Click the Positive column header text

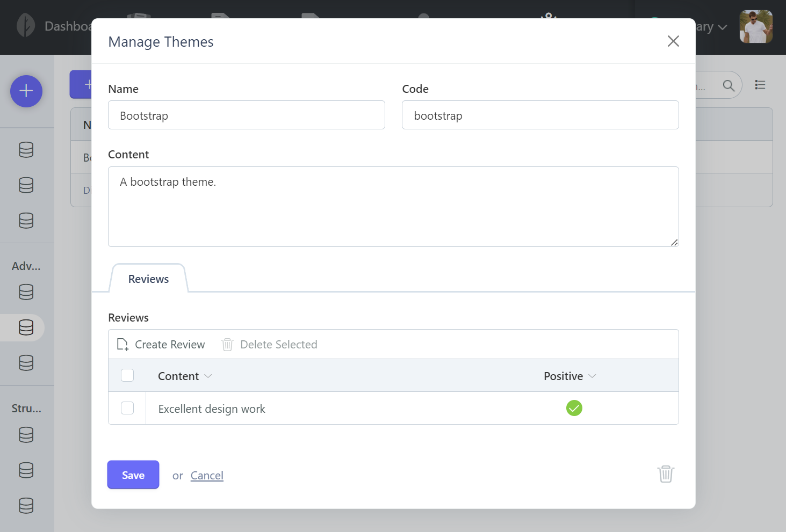coord(563,376)
